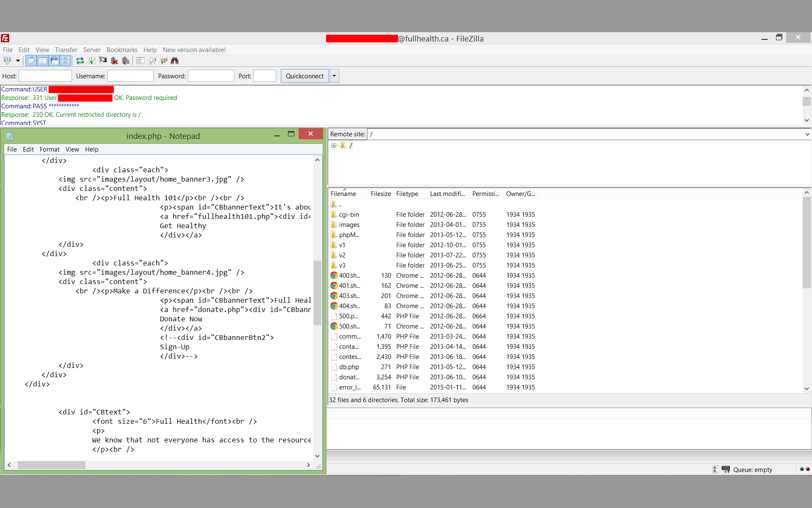Screen dimensions: 812x508
Task: Click the Host input field
Action: (45, 76)
